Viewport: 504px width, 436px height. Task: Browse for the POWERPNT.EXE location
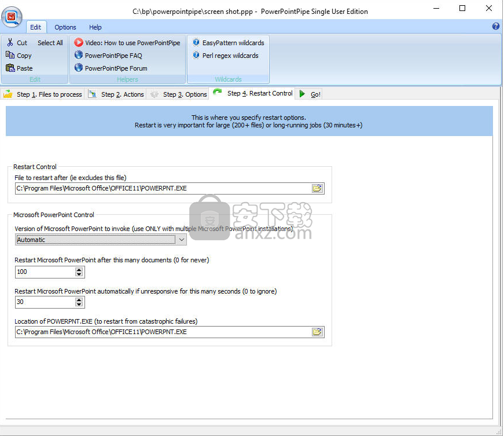[x=317, y=332]
